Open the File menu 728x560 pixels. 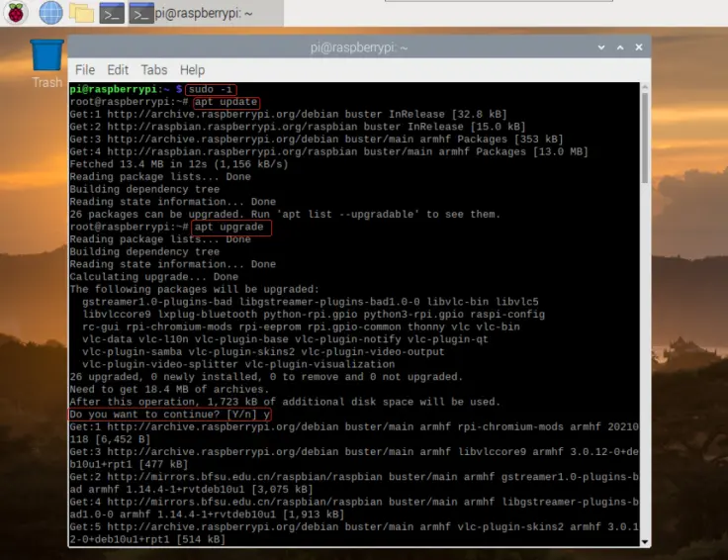point(85,70)
